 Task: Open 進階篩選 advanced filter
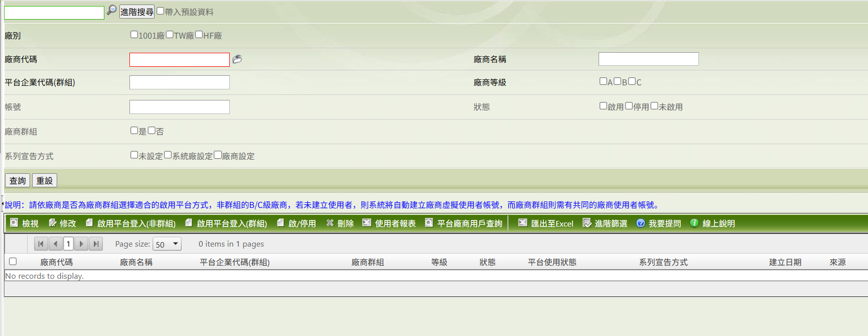pyautogui.click(x=605, y=223)
